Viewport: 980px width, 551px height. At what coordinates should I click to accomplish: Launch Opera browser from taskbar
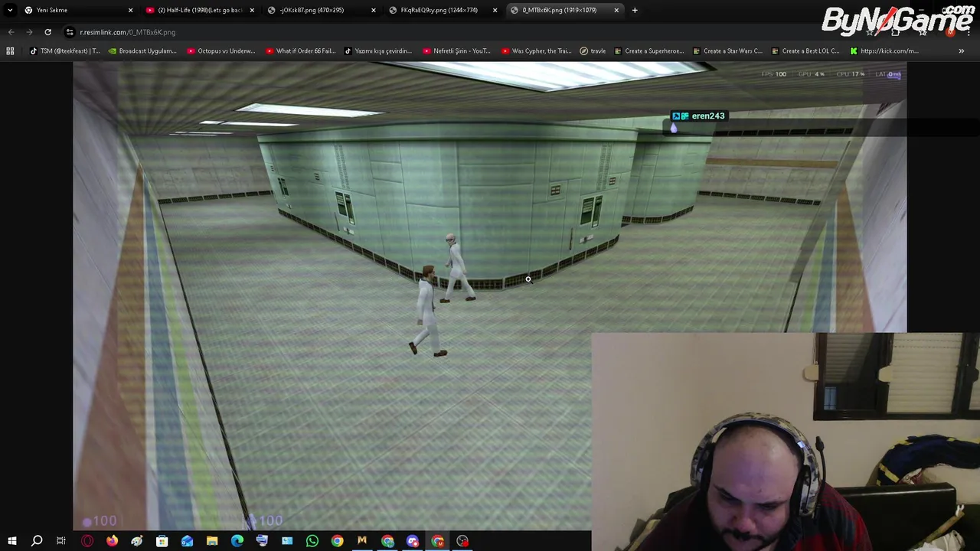click(87, 541)
